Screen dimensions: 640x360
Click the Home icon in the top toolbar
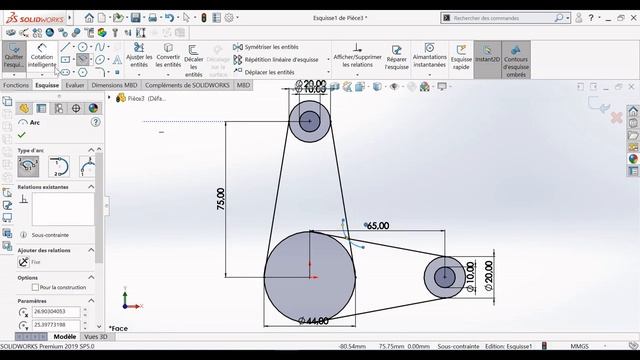tap(89, 18)
